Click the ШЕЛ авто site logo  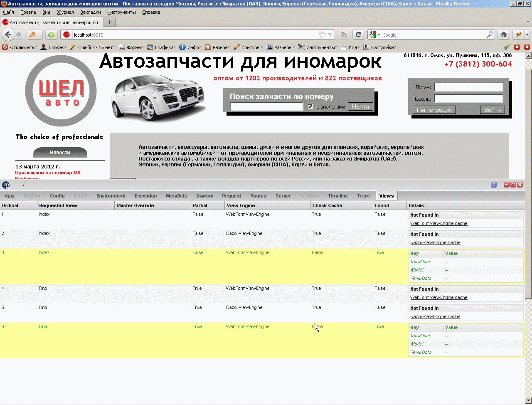(61, 91)
